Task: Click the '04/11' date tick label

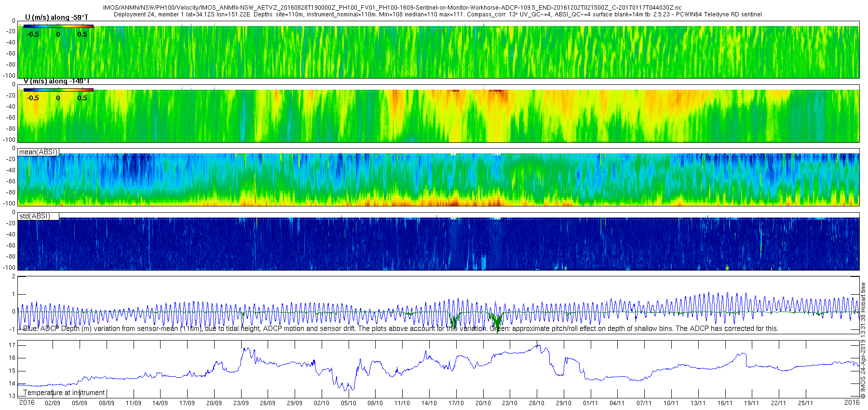Action: tap(617, 403)
